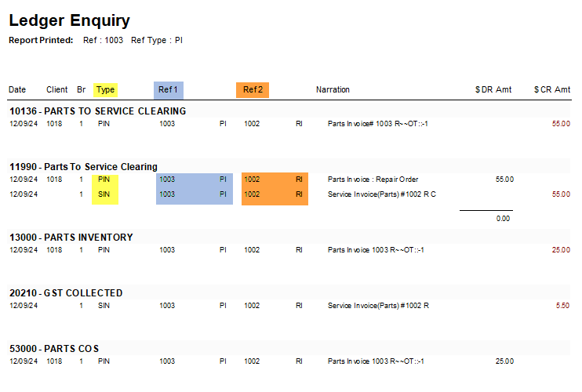The width and height of the screenshot is (582, 392).
Task: Select the blue-highlighted Ref 1 column header
Action: (x=169, y=90)
